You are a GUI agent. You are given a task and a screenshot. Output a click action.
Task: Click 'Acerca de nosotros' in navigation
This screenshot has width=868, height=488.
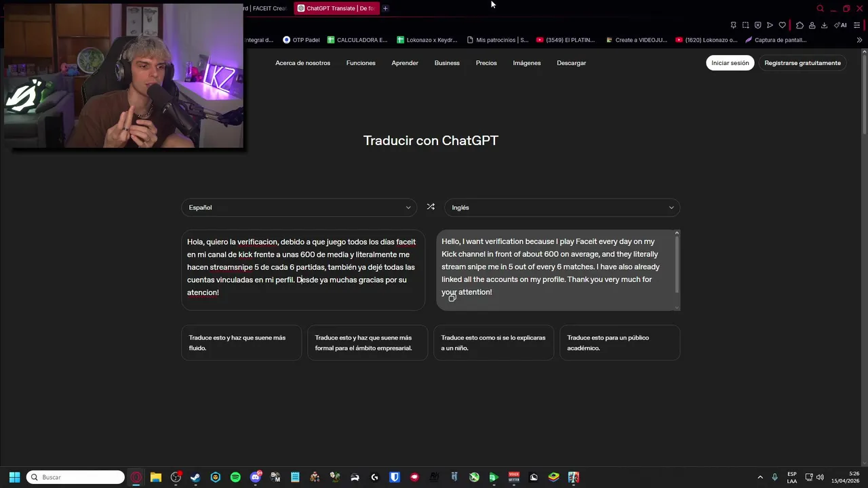[302, 63]
